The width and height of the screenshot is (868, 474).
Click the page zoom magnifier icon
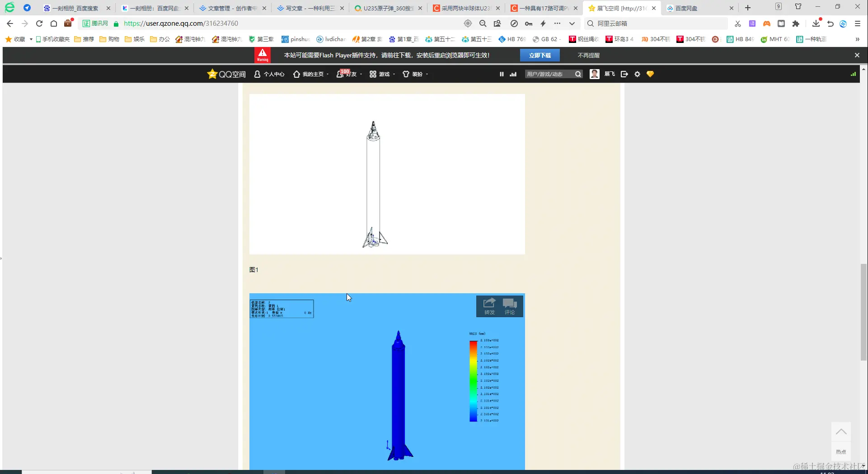click(x=483, y=23)
